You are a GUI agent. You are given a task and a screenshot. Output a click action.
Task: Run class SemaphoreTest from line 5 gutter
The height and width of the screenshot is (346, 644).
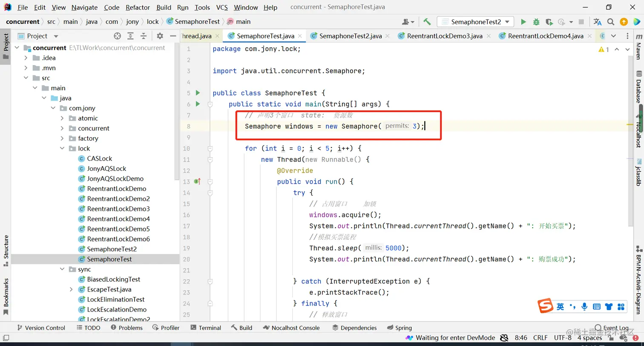[198, 93]
